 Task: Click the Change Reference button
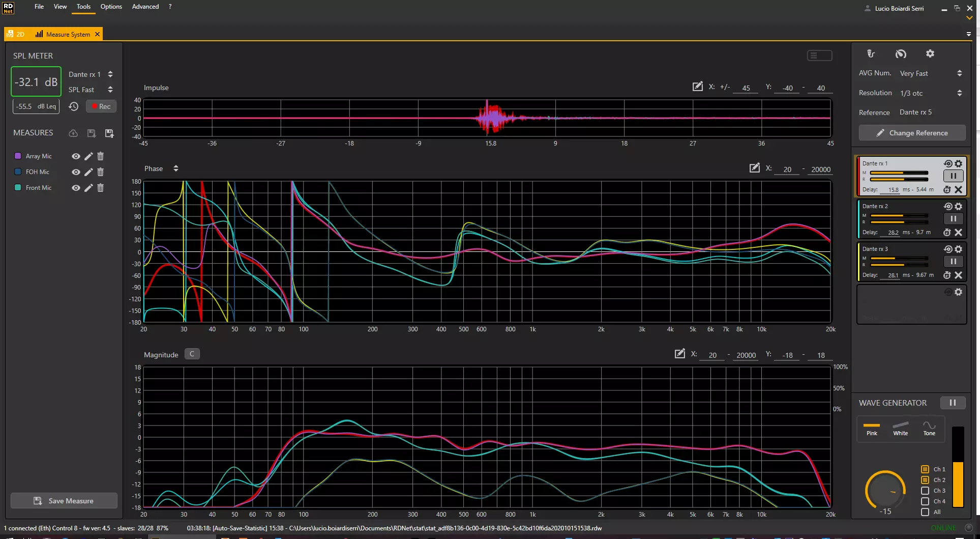[x=912, y=133]
